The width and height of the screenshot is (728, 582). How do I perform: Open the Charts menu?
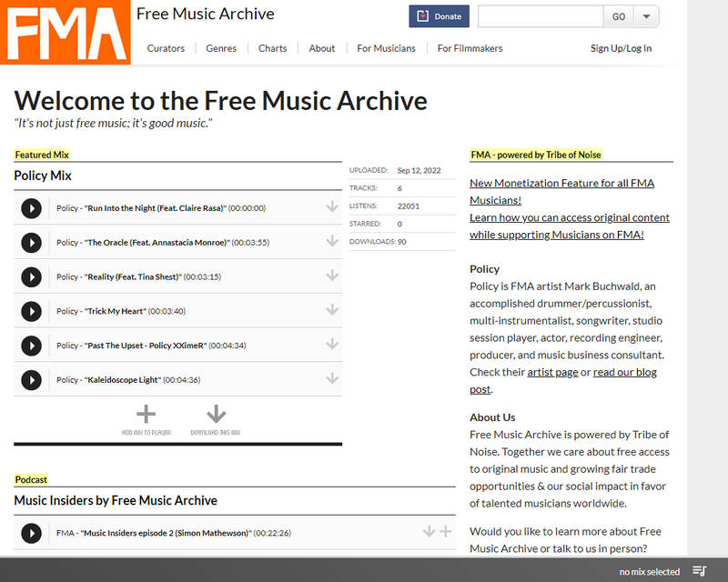pyautogui.click(x=272, y=48)
